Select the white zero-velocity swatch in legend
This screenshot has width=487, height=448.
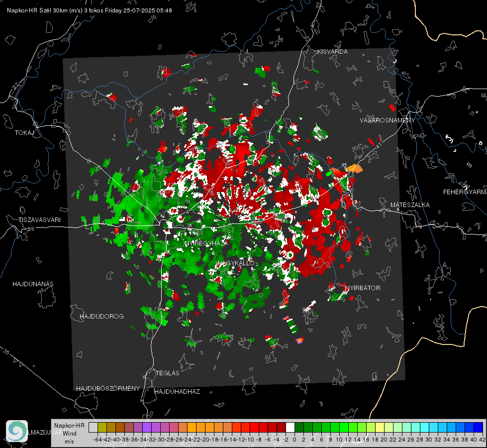pyautogui.click(x=290, y=427)
